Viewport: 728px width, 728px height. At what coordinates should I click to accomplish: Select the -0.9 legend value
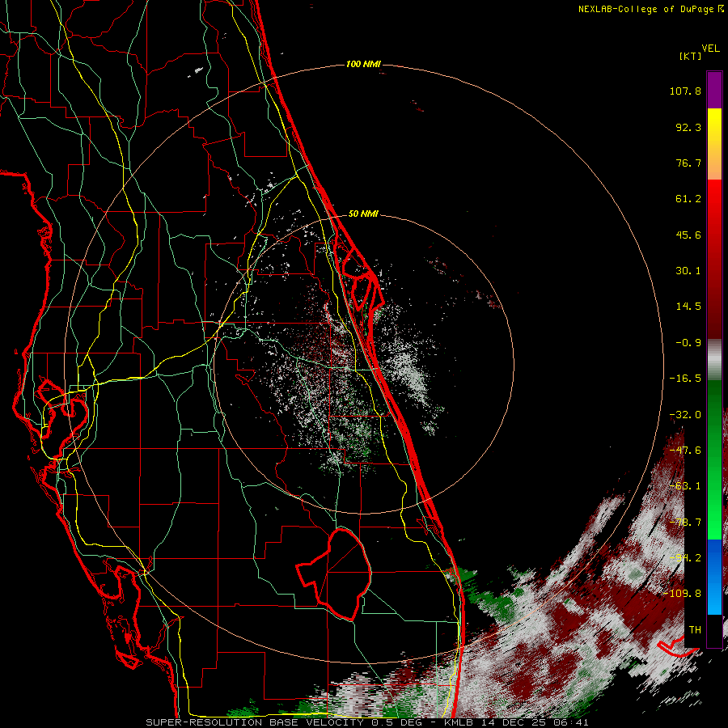688,343
